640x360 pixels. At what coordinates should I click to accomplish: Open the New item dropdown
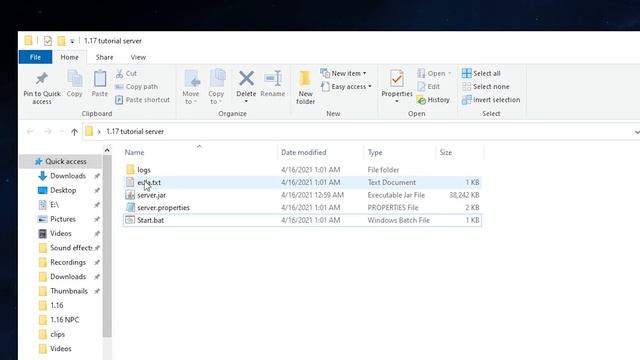[343, 73]
